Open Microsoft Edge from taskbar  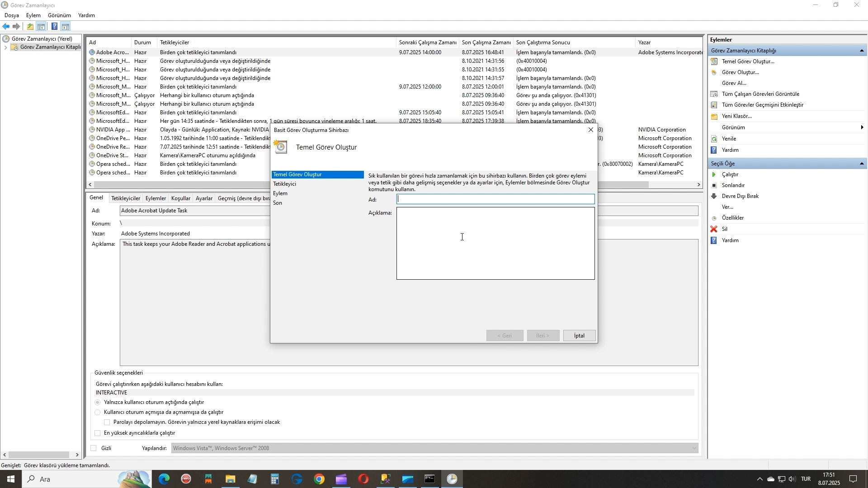coord(164,479)
